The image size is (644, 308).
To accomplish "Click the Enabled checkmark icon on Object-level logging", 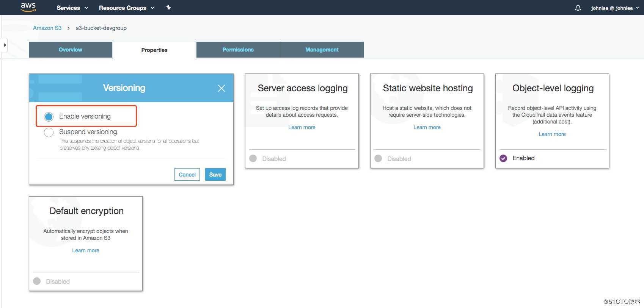I will tap(503, 158).
